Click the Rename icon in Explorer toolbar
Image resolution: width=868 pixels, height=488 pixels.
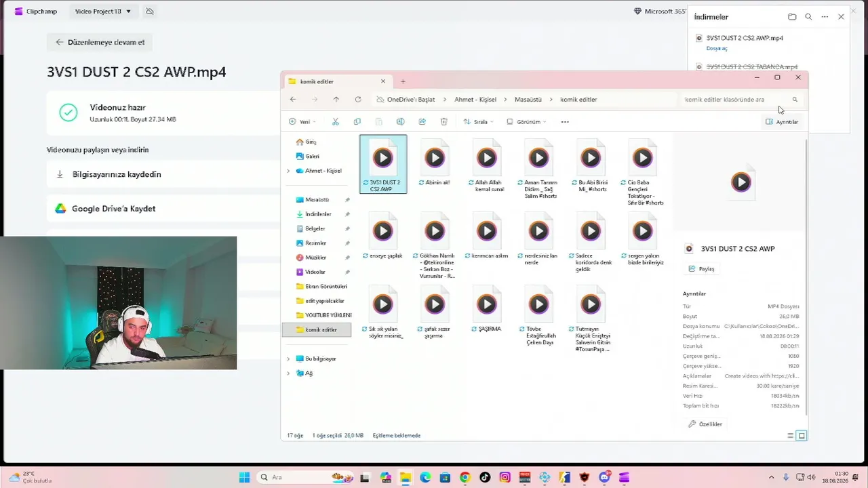click(x=400, y=122)
